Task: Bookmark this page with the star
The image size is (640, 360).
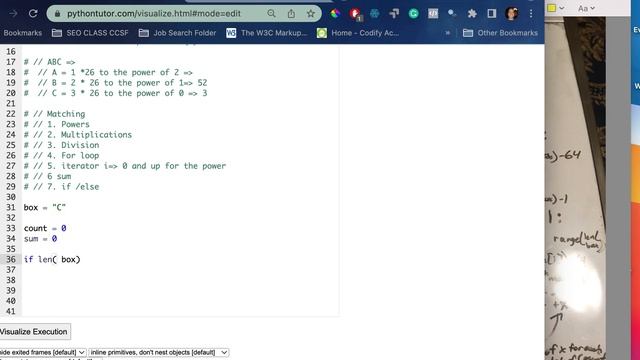Action: [x=311, y=13]
